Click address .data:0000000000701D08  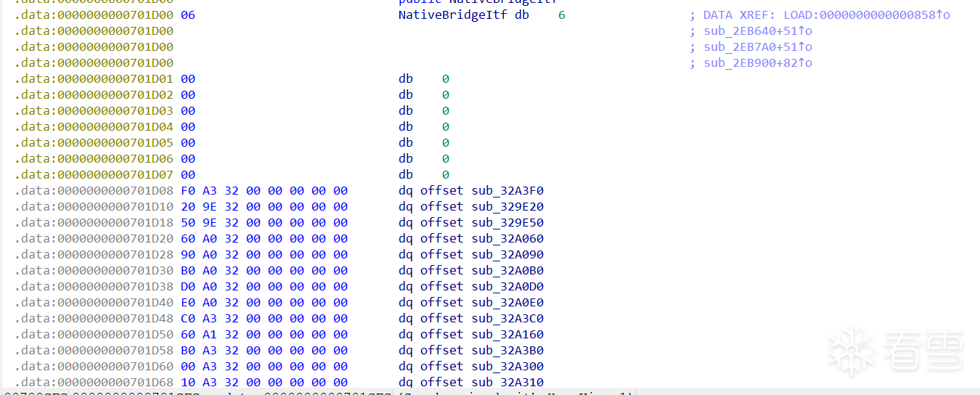[x=94, y=190]
